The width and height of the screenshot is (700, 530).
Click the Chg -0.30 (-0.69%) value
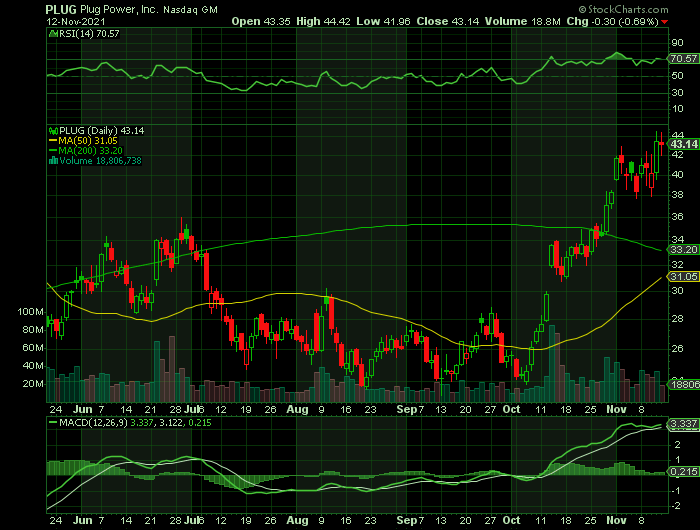pyautogui.click(x=612, y=21)
